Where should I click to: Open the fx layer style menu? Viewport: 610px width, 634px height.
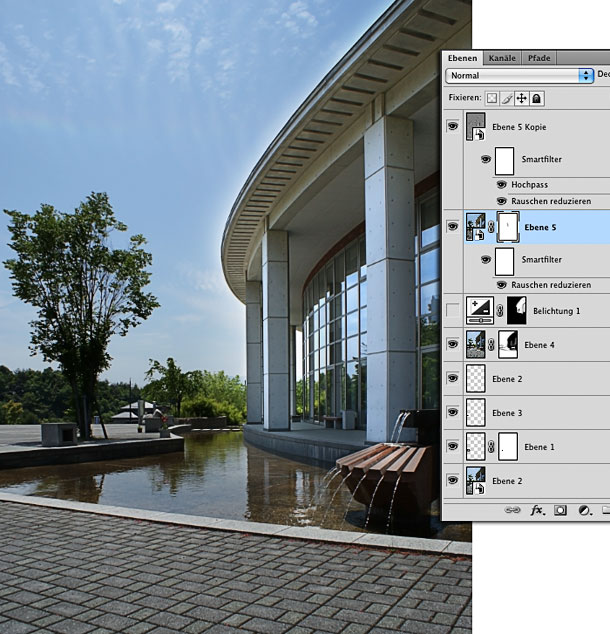point(538,510)
